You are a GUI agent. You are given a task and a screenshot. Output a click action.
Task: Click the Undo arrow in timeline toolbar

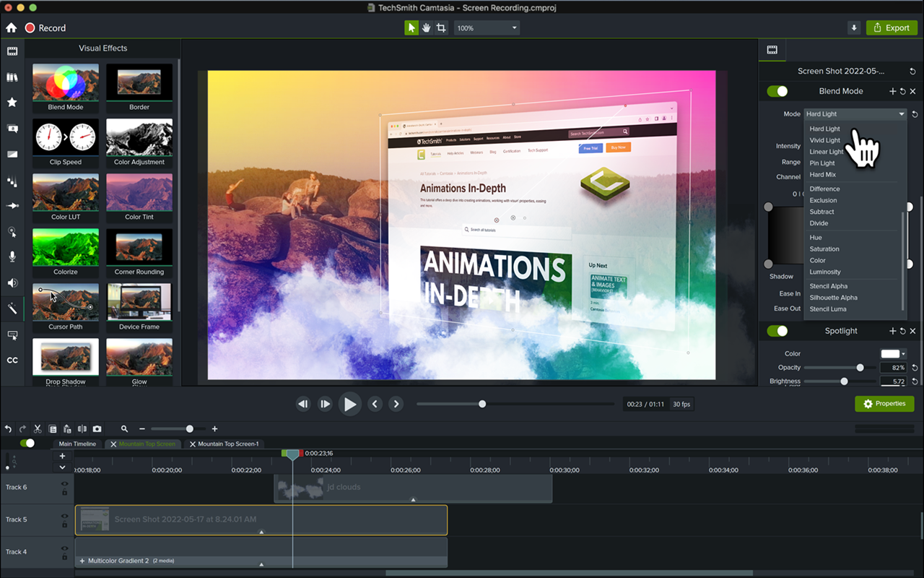click(x=8, y=428)
